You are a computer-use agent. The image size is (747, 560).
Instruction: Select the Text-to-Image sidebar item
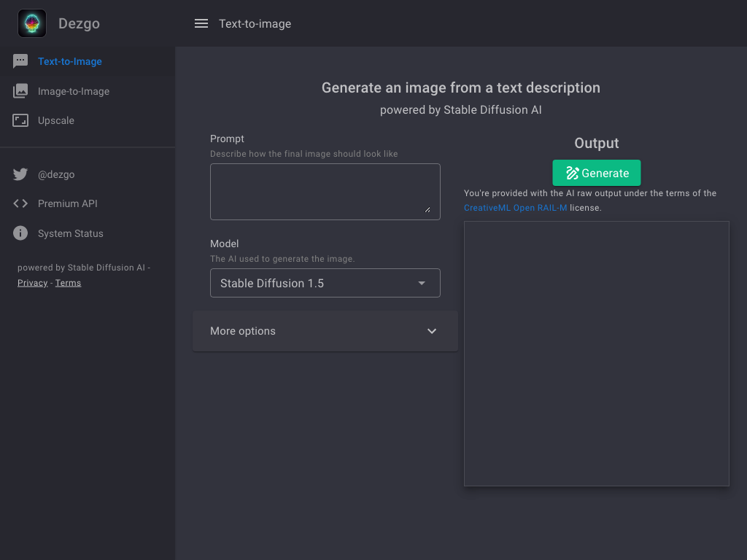pyautogui.click(x=88, y=61)
